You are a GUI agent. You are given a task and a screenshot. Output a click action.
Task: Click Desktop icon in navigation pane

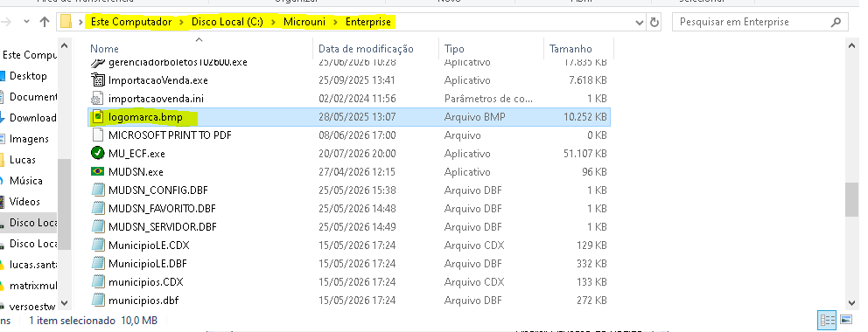click(3, 76)
